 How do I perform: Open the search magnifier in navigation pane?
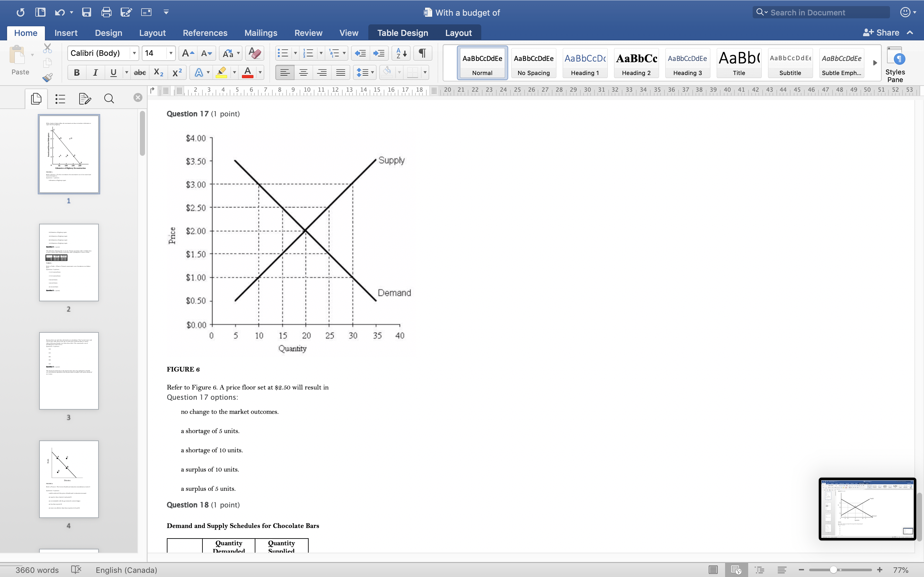[109, 99]
